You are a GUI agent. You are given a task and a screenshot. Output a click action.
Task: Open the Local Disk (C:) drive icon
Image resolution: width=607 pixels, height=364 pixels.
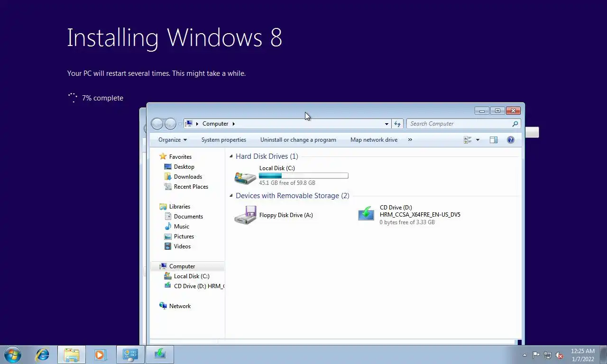tap(245, 178)
